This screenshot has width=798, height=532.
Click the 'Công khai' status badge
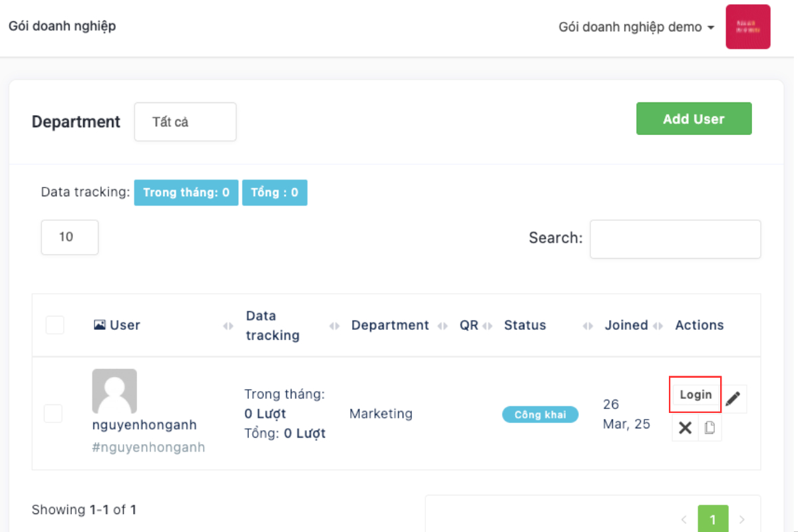pyautogui.click(x=540, y=414)
